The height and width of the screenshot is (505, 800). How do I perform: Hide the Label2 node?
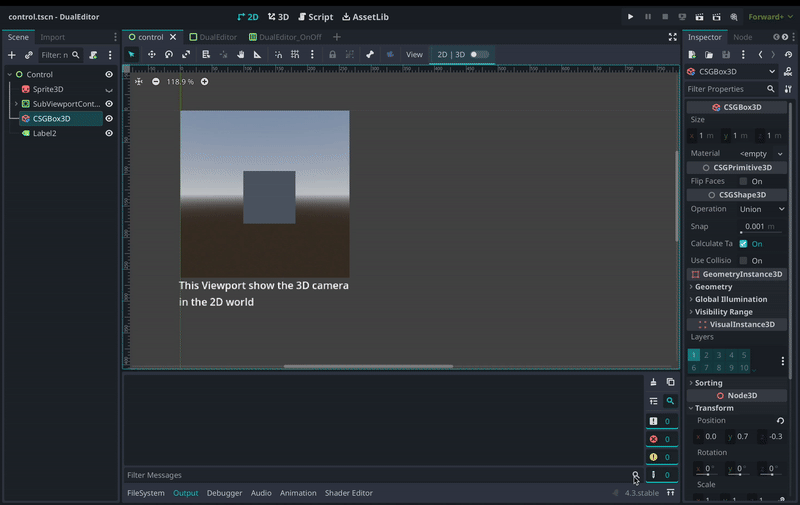point(109,133)
